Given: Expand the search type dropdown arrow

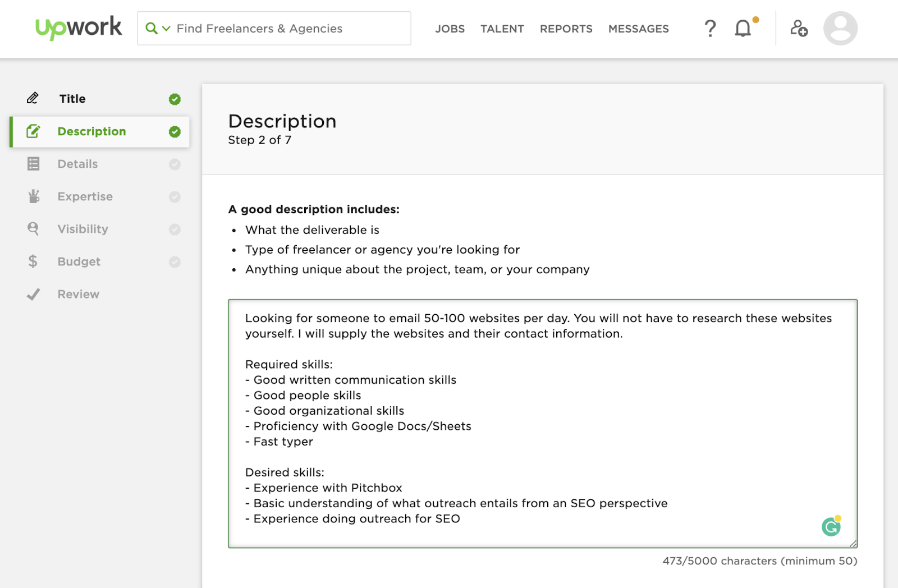Looking at the screenshot, I should tap(166, 29).
